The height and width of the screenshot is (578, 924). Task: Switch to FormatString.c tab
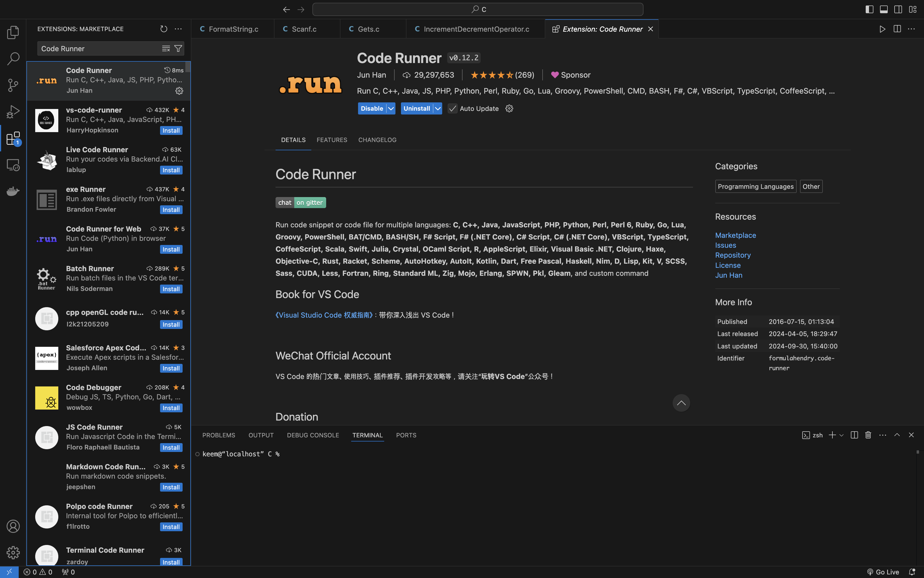(233, 29)
